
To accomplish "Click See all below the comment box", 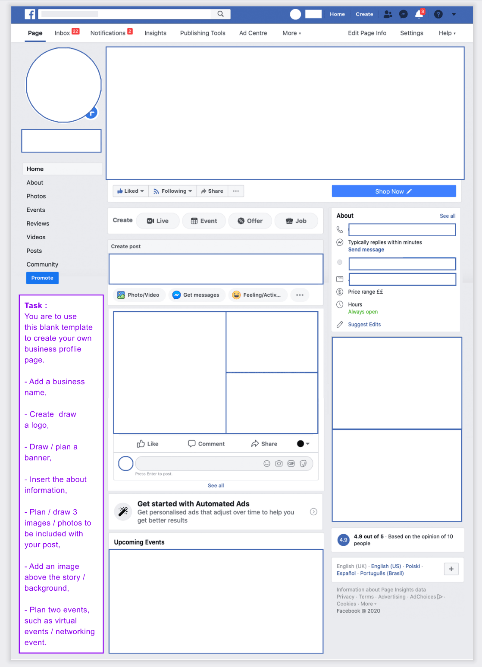I will coord(216,485).
